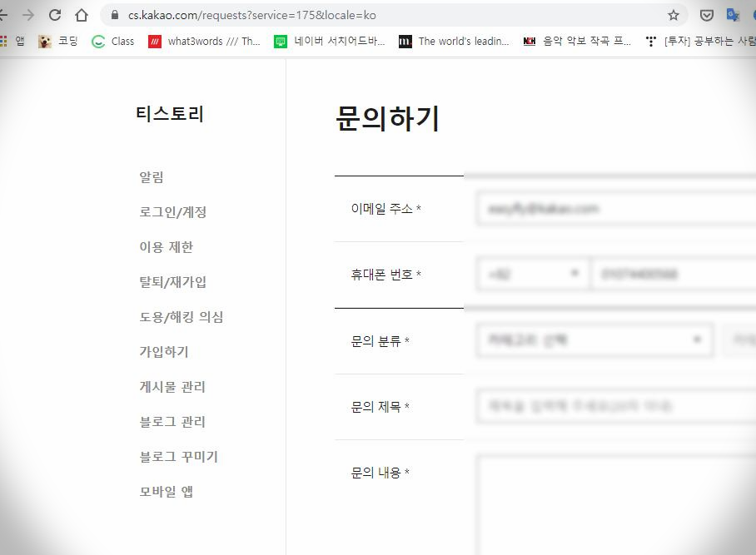Open the 가입하기 help category
This screenshot has height=555, width=756.
pos(164,352)
